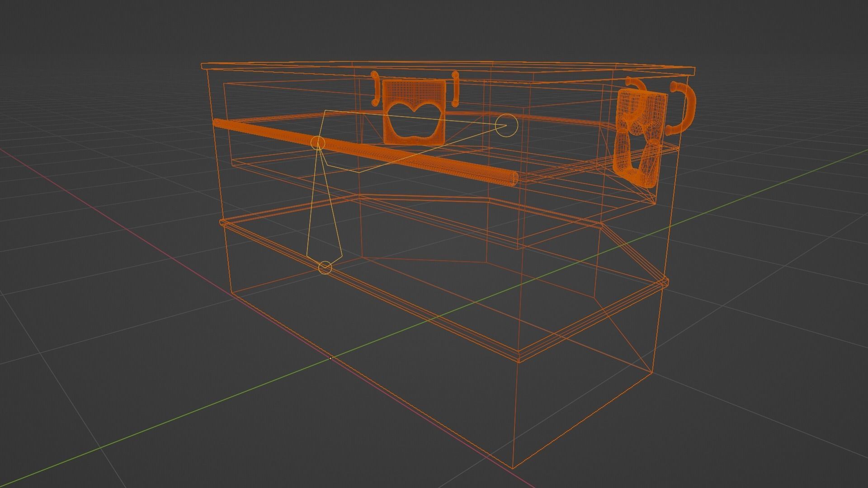The height and width of the screenshot is (488, 868).
Task: Click the bone joint circle at bottom edge
Action: pos(325,267)
